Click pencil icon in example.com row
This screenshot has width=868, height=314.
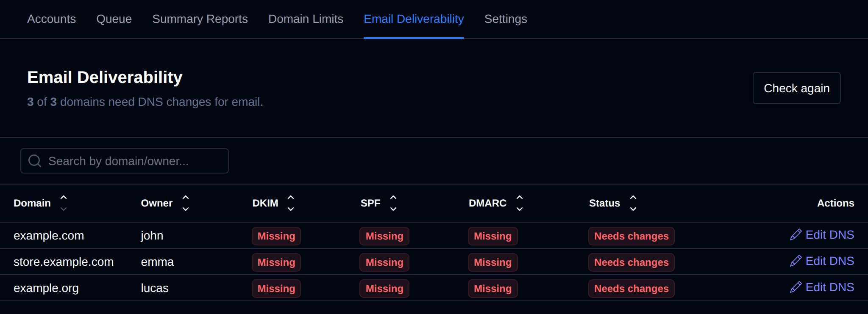coord(796,235)
